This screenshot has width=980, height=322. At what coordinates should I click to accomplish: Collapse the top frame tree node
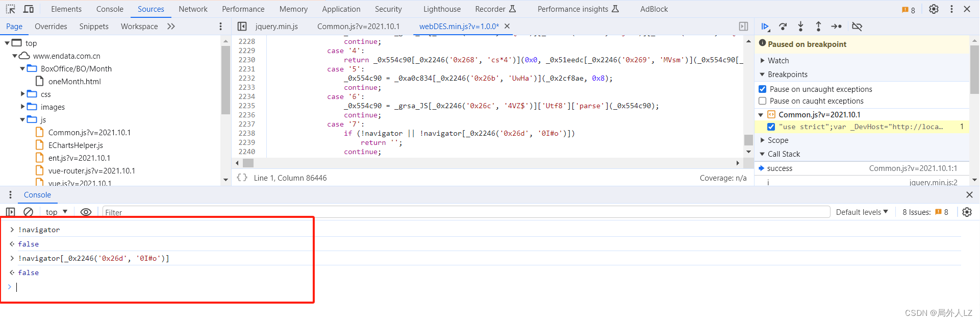7,43
